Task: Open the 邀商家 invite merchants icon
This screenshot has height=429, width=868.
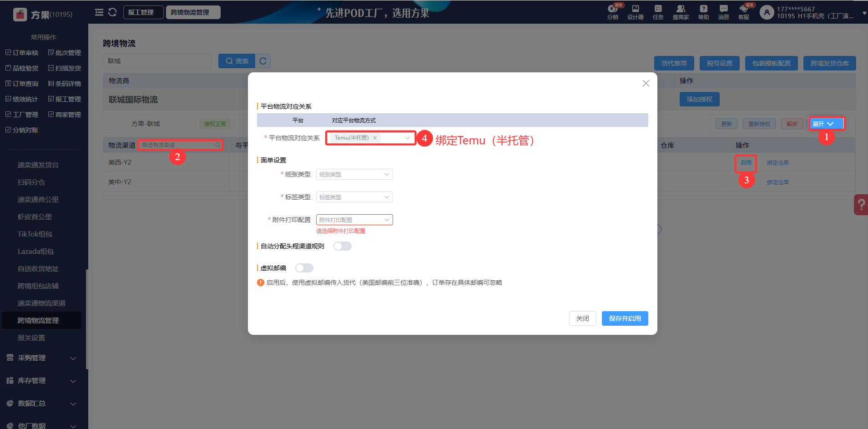Action: (x=681, y=12)
